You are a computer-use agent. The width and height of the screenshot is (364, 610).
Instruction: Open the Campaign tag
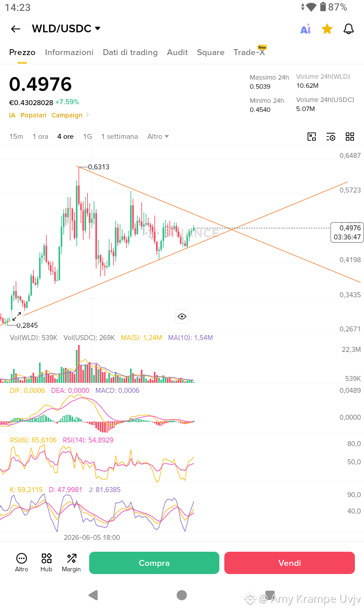(67, 115)
